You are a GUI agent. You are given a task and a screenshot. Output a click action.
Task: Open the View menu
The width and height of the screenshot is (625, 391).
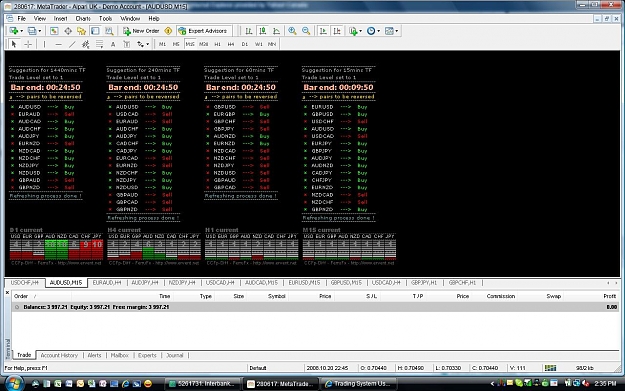tap(39, 18)
